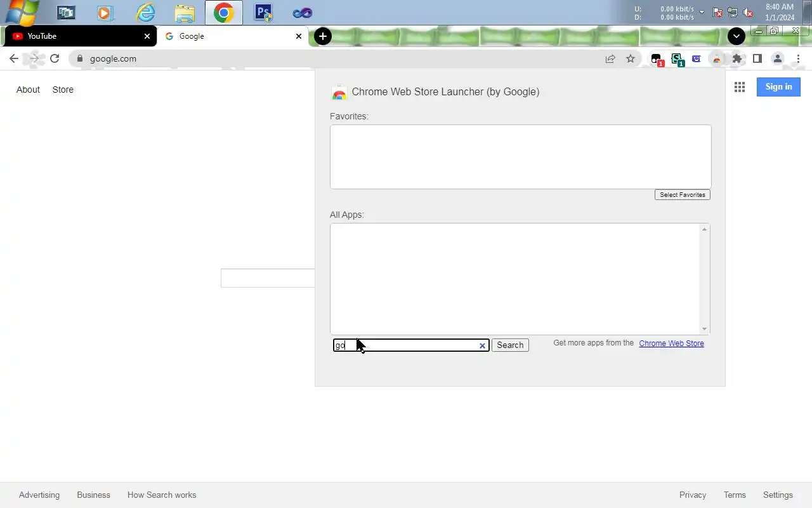The width and height of the screenshot is (812, 508).
Task: Launch Internet Explorer from the taskbar
Action: [x=145, y=13]
